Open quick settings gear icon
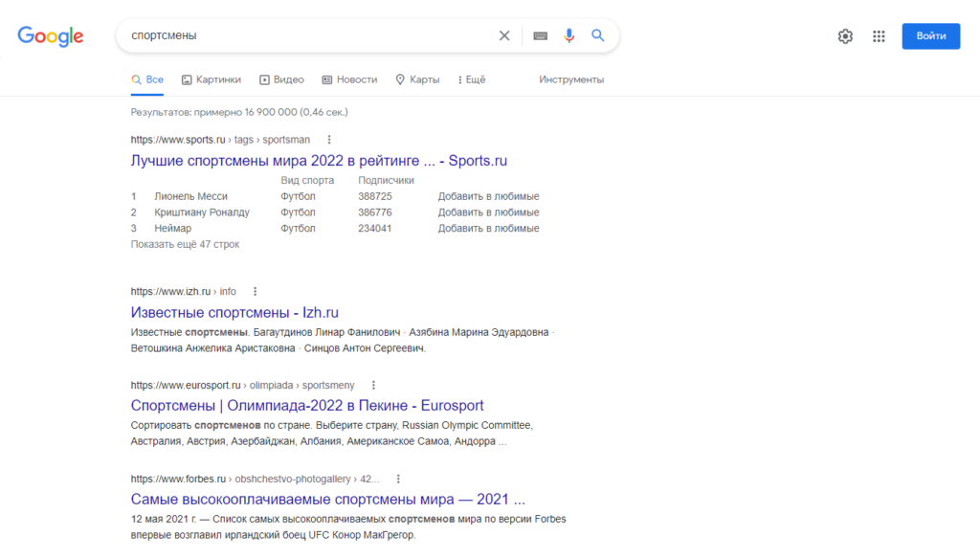Image resolution: width=980 pixels, height=558 pixels. coord(845,34)
